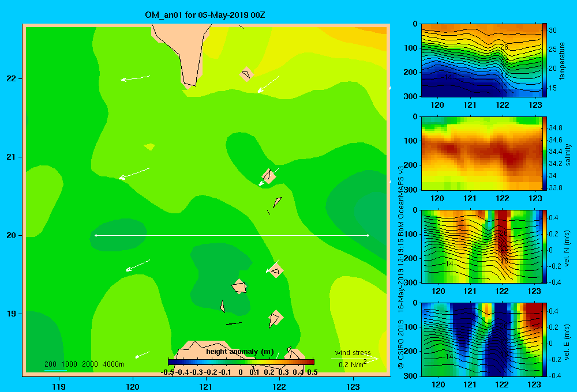The height and width of the screenshot is (392, 577).
Task: Click the 'vel. E (m/s)' label
Action: pyautogui.click(x=567, y=342)
